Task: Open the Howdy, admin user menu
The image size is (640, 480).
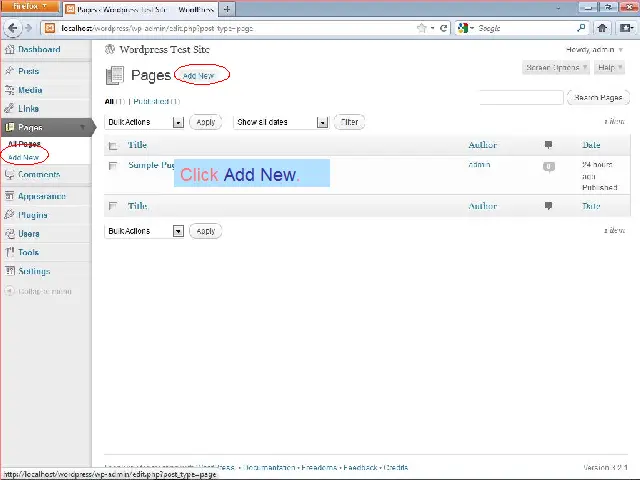Action: [594, 50]
